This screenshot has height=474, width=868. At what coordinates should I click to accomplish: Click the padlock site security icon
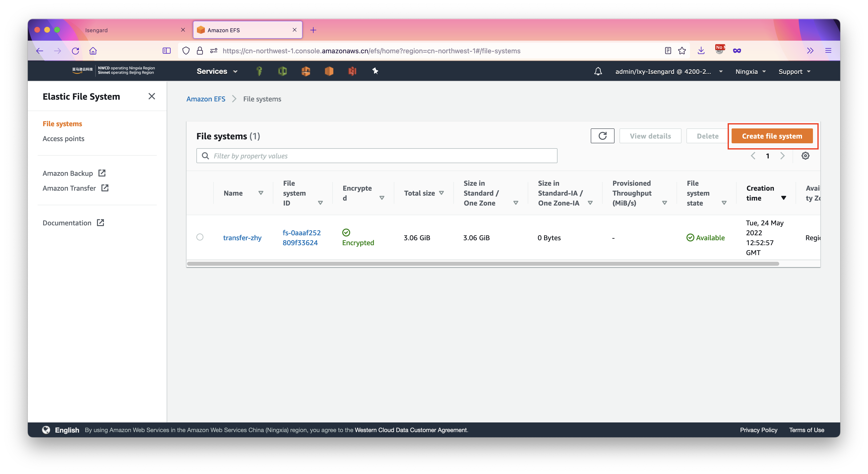pos(200,51)
